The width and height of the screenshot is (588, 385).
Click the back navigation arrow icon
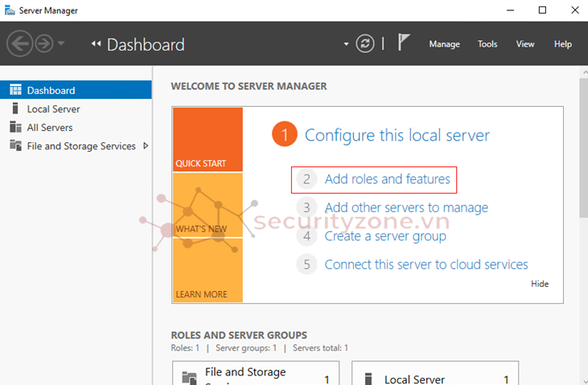point(19,43)
